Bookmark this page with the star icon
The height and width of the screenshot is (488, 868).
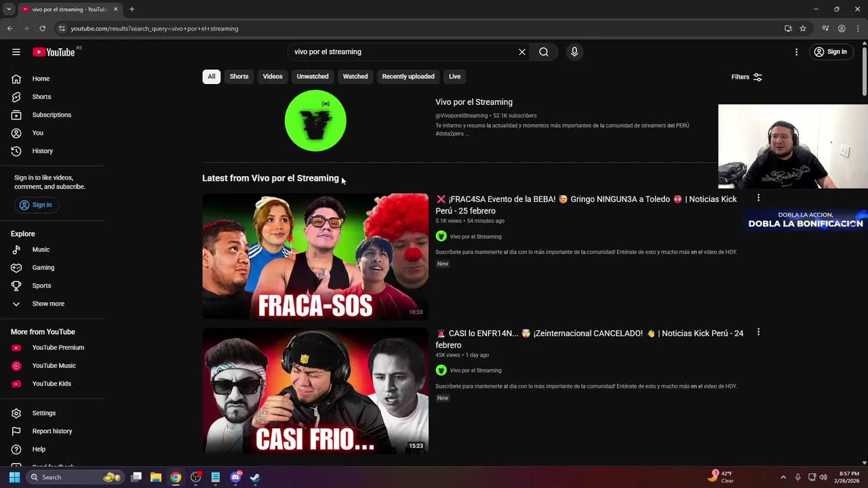tap(803, 28)
